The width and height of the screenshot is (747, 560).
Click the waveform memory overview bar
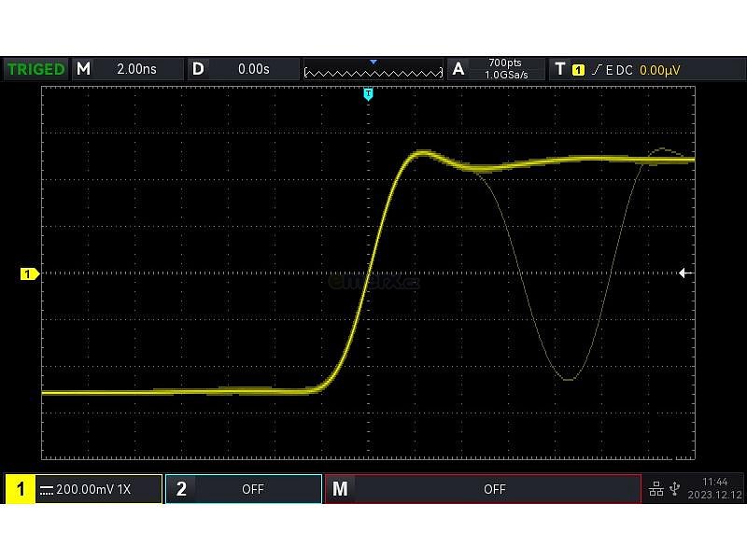[x=373, y=70]
